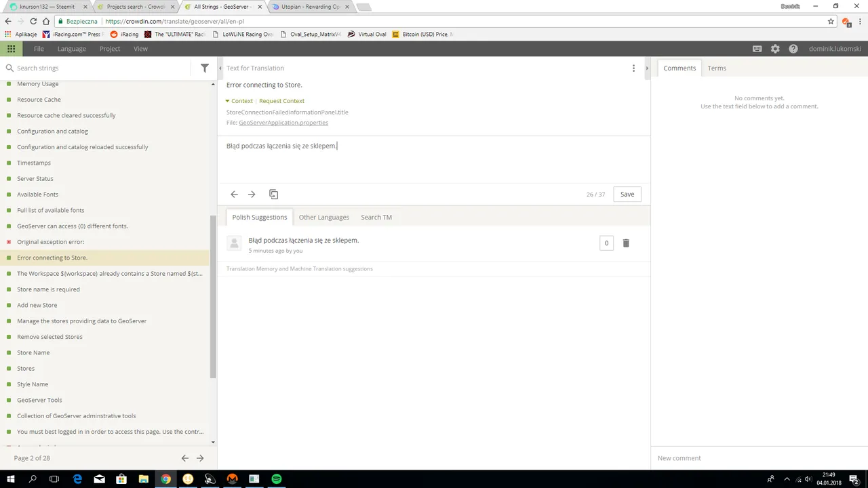Open Mail app from the taskbar
This screenshot has width=868, height=488.
pos(100,479)
